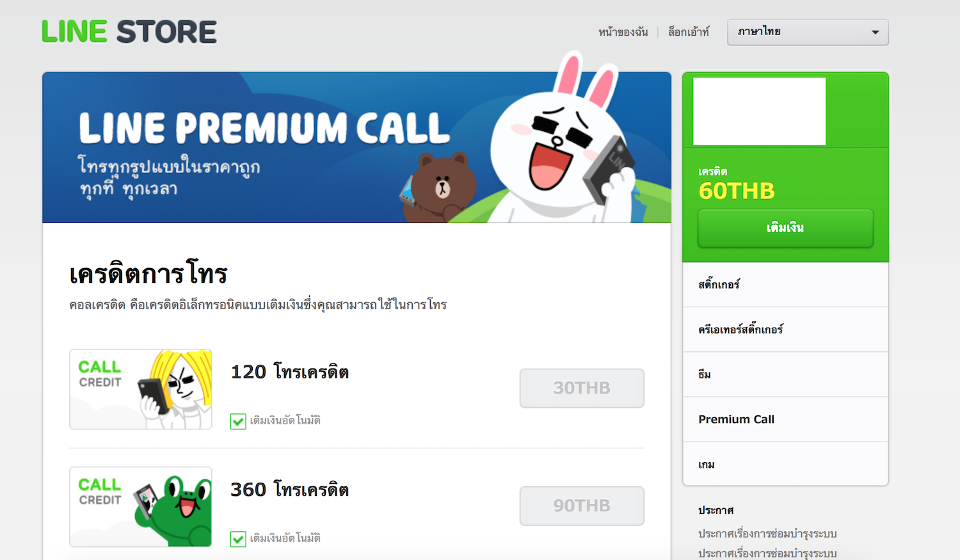Click the green เติมเงิน top-up button
The width and height of the screenshot is (960, 560).
coord(785,228)
